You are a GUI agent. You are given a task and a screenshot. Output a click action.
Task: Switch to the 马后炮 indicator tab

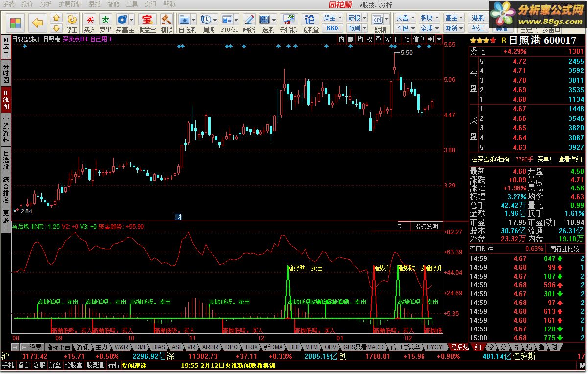[x=460, y=347]
